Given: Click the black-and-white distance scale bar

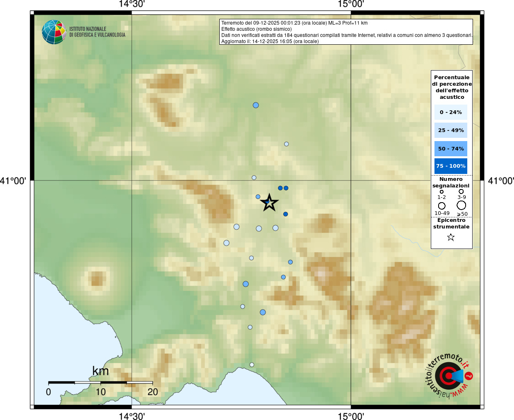Looking at the screenshot, I should (100, 382).
